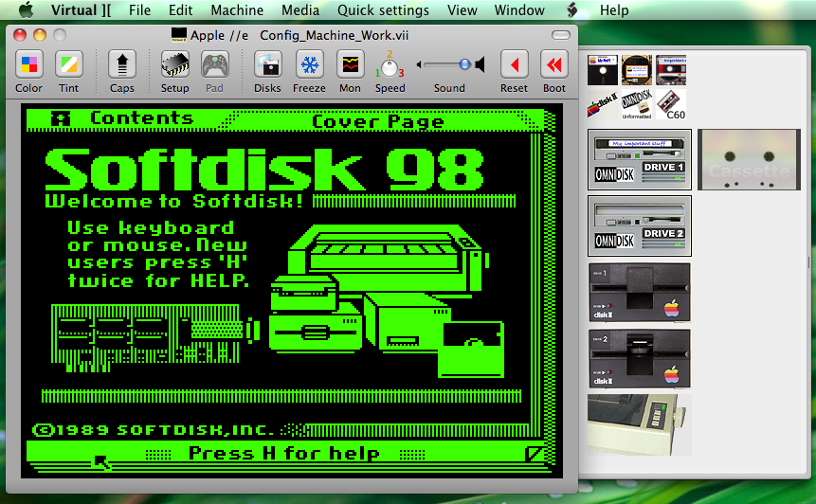This screenshot has width=816, height=504.
Task: Adjust the Sound volume slider
Action: pos(447,64)
